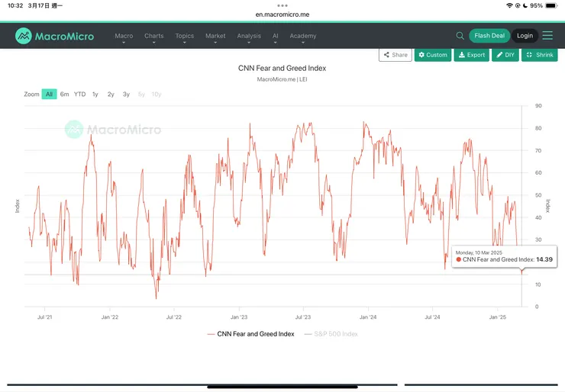Open the hamburger menu icon

pyautogui.click(x=547, y=36)
